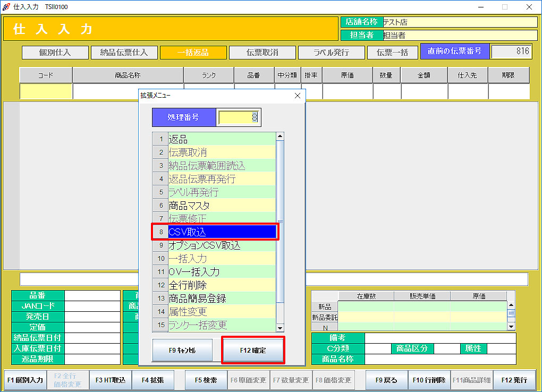Click the yellow コード input cell
Viewport: 542px width, 392px height.
pos(46,91)
